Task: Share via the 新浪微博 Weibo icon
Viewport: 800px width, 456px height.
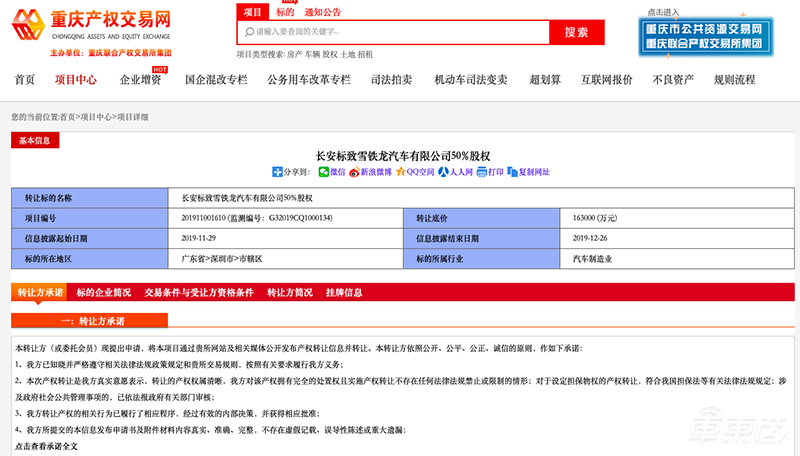Action: pyautogui.click(x=354, y=172)
